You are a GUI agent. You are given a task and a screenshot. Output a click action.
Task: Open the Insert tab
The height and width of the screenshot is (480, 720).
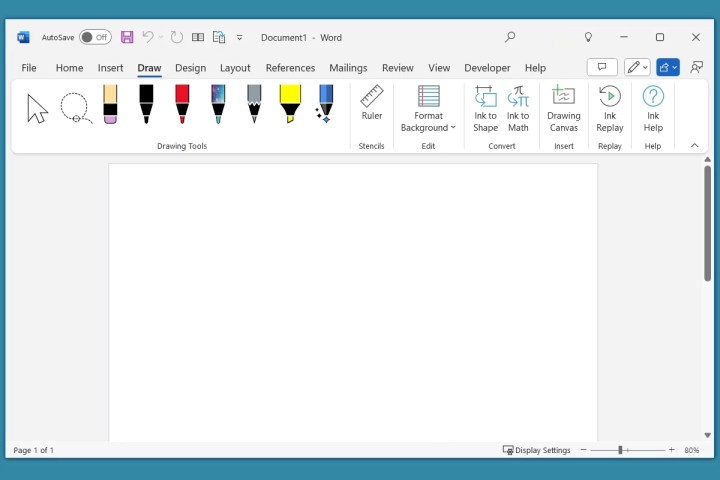click(110, 68)
